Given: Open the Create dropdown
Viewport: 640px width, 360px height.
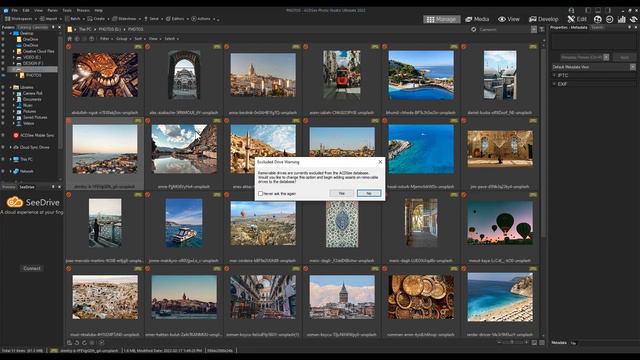Looking at the screenshot, I should [x=99, y=19].
